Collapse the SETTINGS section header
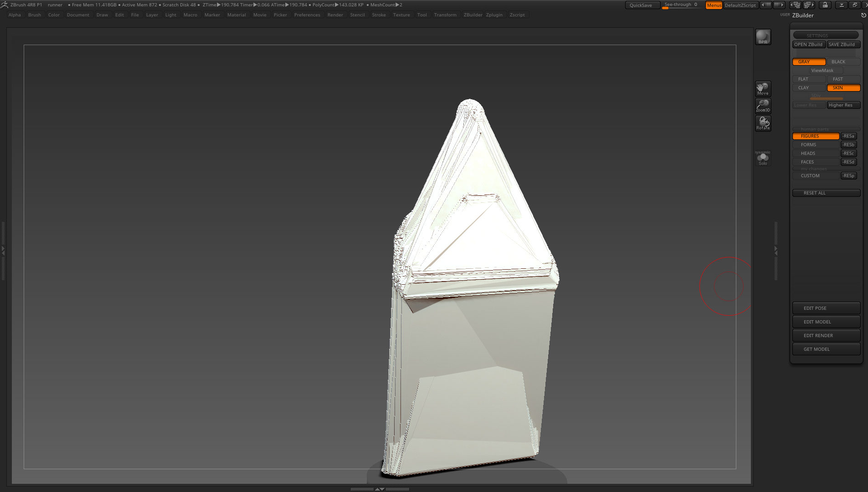 [x=826, y=36]
